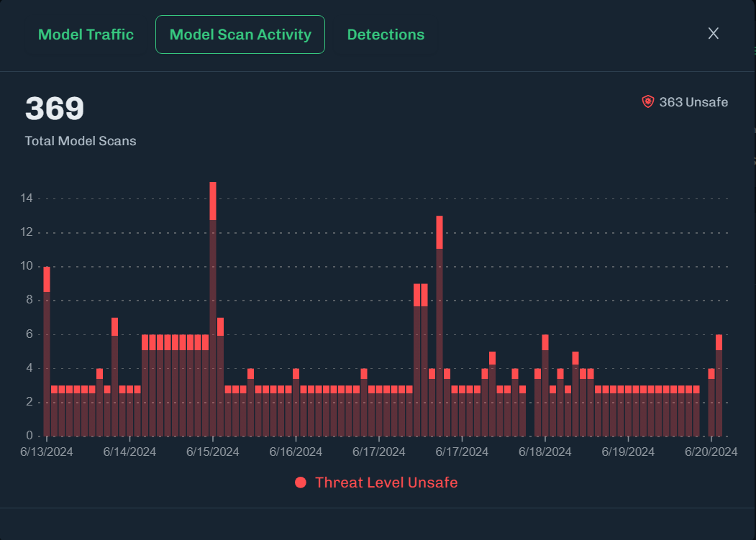Toggle the red legend dot marker
The height and width of the screenshot is (540, 756).
point(301,482)
